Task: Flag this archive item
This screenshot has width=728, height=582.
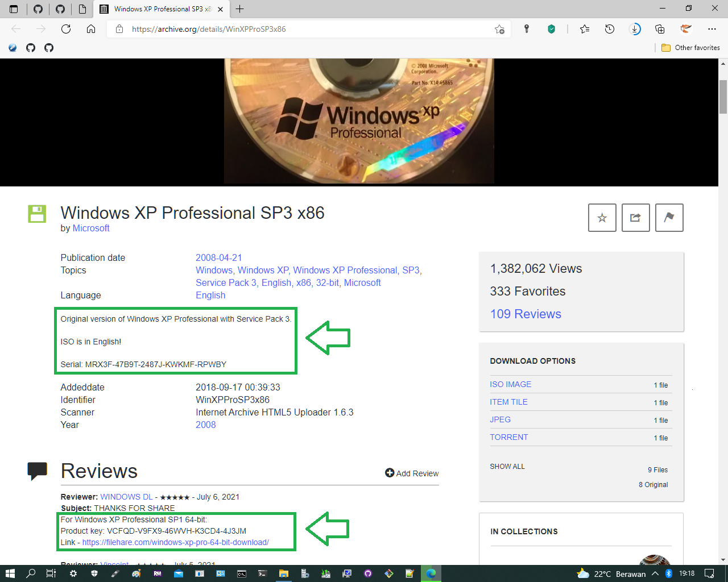Action: click(x=669, y=218)
